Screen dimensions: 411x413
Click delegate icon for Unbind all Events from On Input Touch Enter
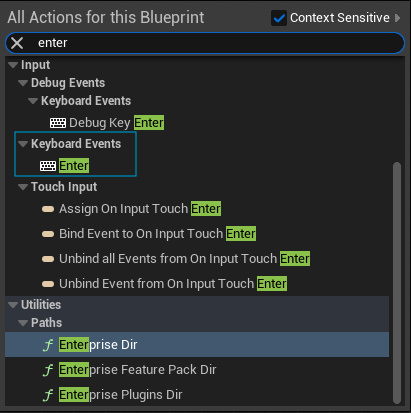pyautogui.click(x=48, y=259)
